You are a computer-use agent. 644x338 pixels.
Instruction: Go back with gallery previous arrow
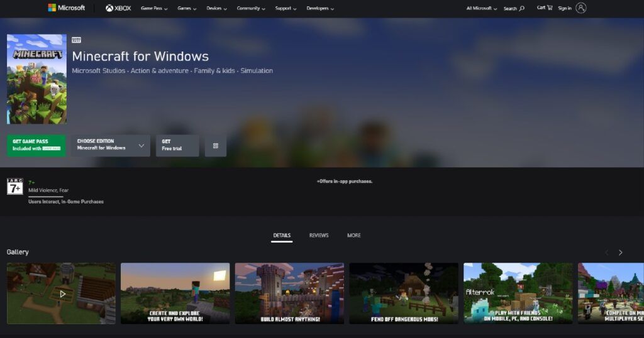[x=607, y=253]
